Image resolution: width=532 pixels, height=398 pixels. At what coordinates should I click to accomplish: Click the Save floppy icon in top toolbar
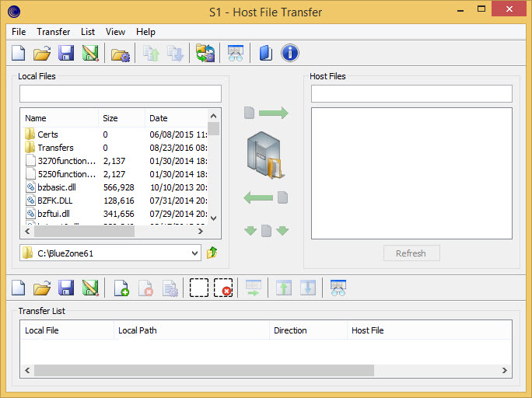(66, 53)
